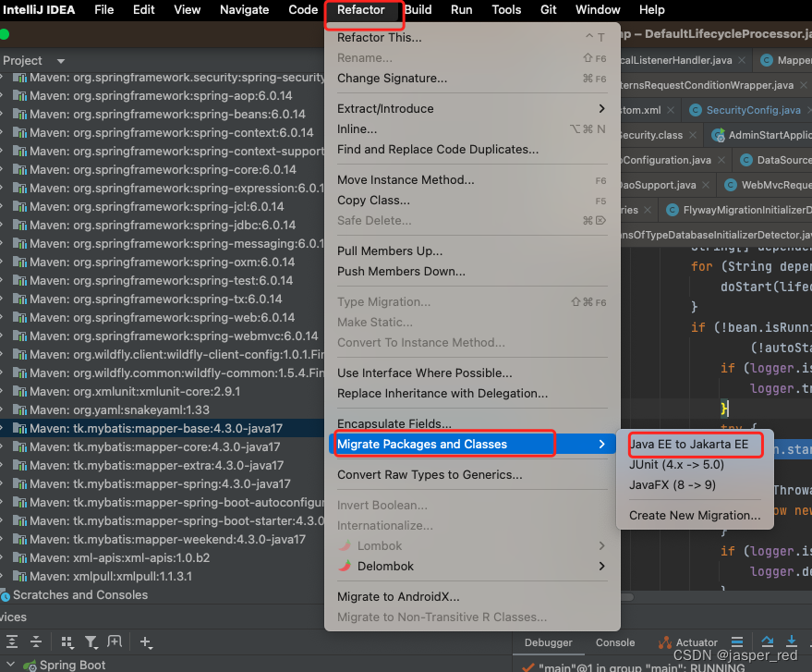Click the Filter funnel icon in Services
This screenshot has width=812, height=672.
(x=91, y=642)
